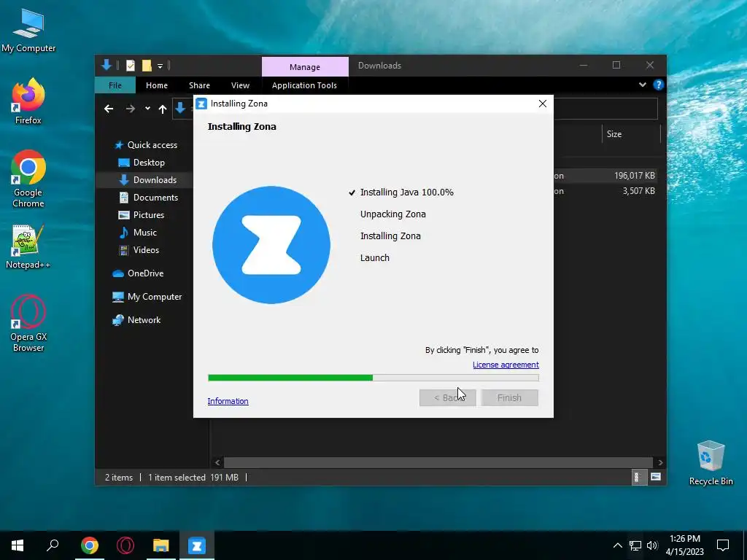Image resolution: width=747 pixels, height=560 pixels.
Task: Click the scroll left arrow in Explorer
Action: pyautogui.click(x=217, y=462)
